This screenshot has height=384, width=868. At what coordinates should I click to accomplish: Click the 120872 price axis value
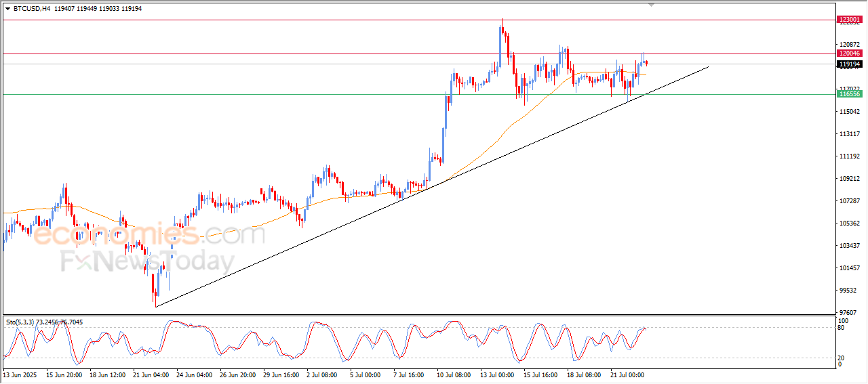[850, 44]
